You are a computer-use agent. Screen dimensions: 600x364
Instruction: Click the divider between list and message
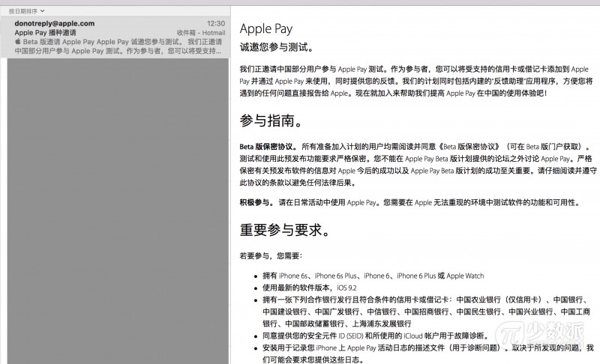229,187
